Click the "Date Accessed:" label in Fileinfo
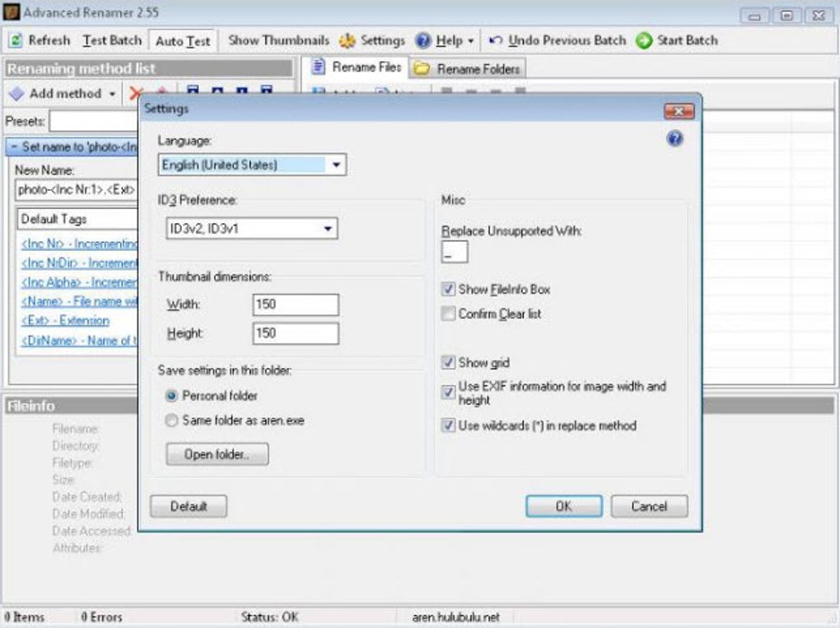Viewport: 840px width, 628px height. coord(91,531)
